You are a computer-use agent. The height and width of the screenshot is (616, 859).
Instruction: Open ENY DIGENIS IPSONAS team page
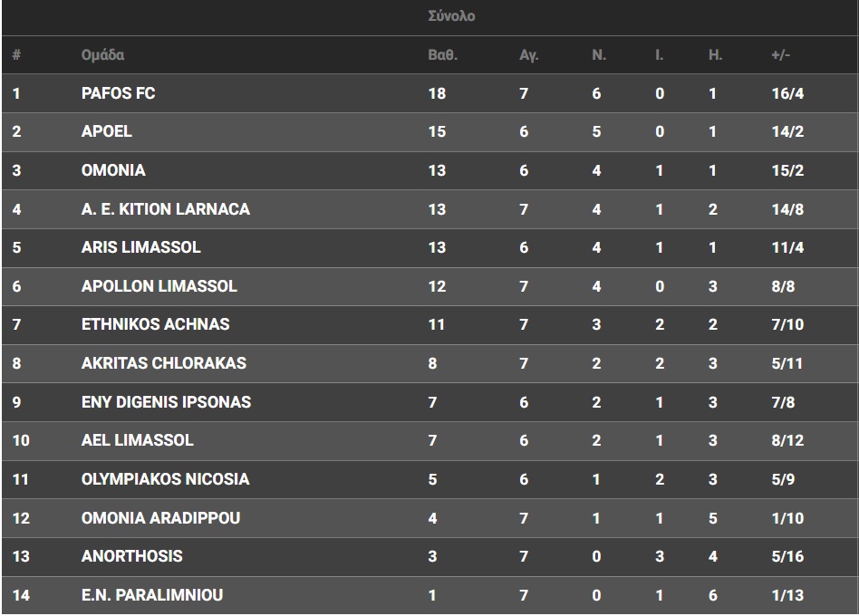(x=166, y=402)
